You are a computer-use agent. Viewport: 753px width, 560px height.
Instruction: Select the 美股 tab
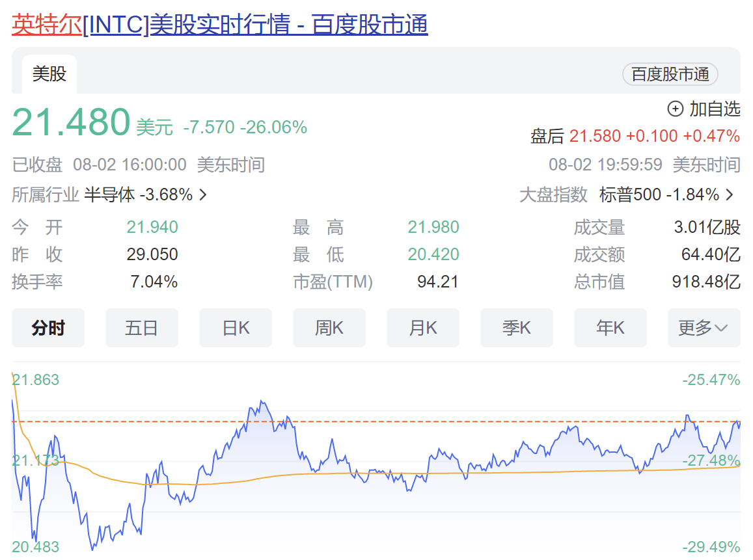click(x=49, y=74)
